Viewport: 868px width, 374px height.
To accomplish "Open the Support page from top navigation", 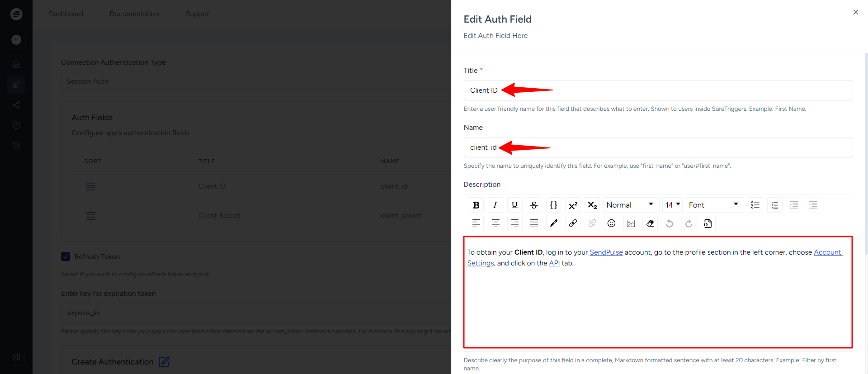I will 198,14.
